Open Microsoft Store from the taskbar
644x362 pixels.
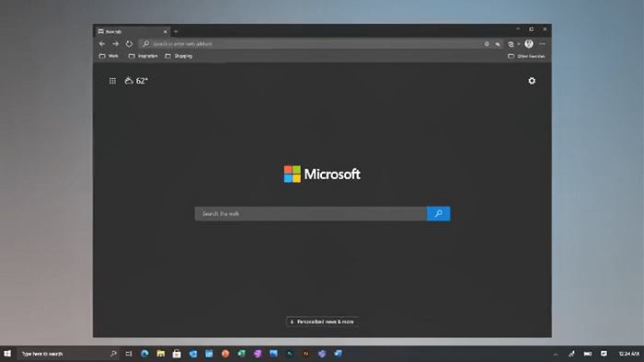(177, 354)
